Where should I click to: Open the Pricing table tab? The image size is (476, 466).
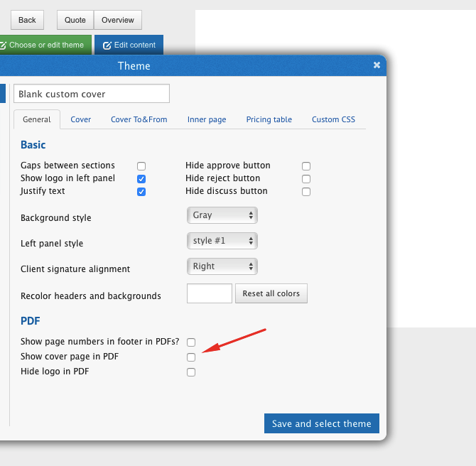[269, 119]
